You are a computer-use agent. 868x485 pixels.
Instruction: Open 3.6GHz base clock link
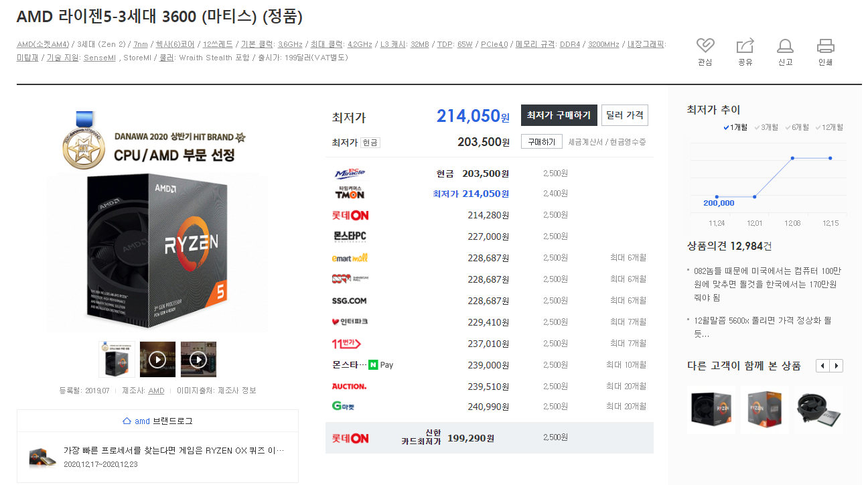[290, 44]
